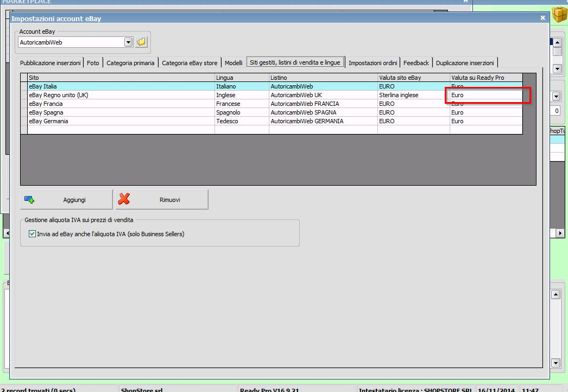This screenshot has height=392, width=568.
Task: Toggle Invia ad eBay aliquota IVA checkbox
Action: tap(32, 233)
